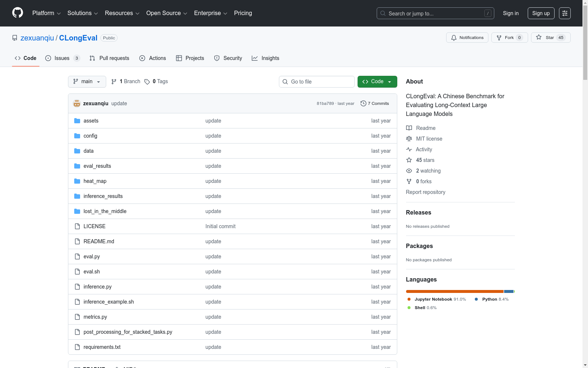The height and width of the screenshot is (368, 588).
Task: Click the tag icon beside Tags
Action: [147, 82]
